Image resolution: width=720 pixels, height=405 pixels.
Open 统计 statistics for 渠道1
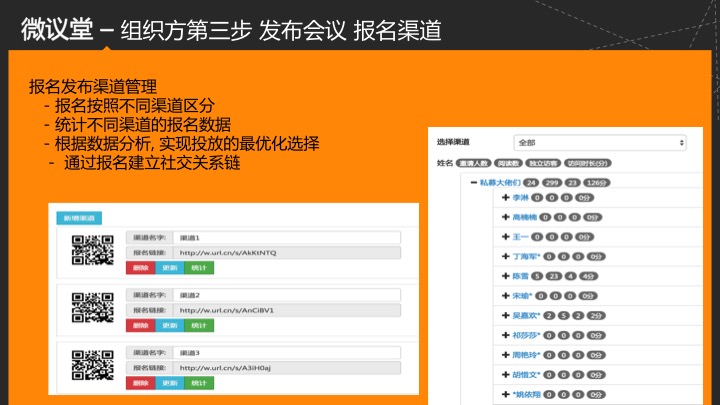199,268
